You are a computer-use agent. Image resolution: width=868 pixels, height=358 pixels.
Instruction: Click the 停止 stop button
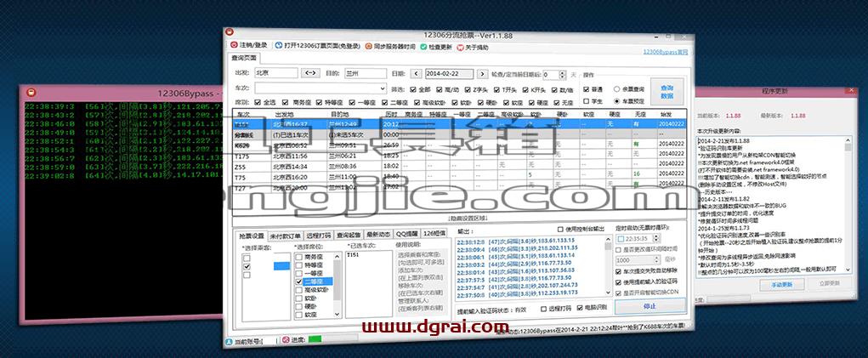tap(650, 306)
